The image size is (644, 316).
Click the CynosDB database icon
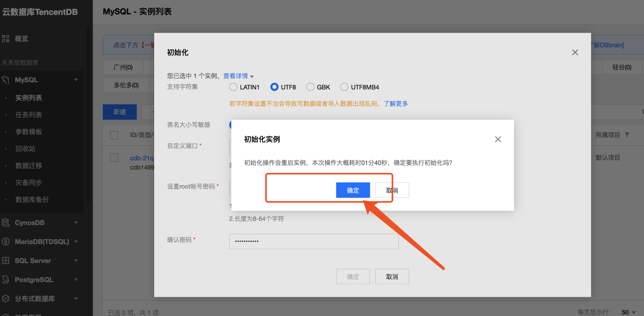coord(6,223)
